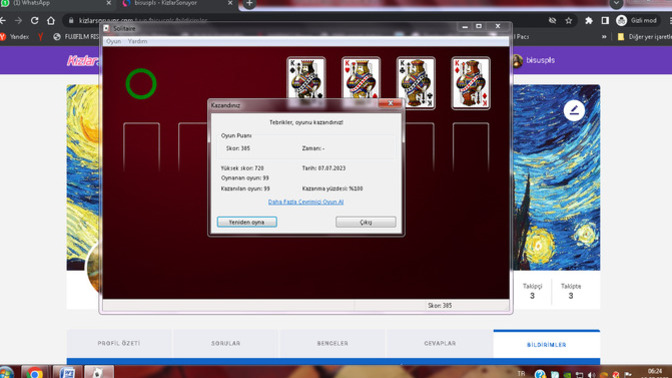Open the Yandex bookmark
This screenshot has width=672, height=378.
click(x=15, y=37)
